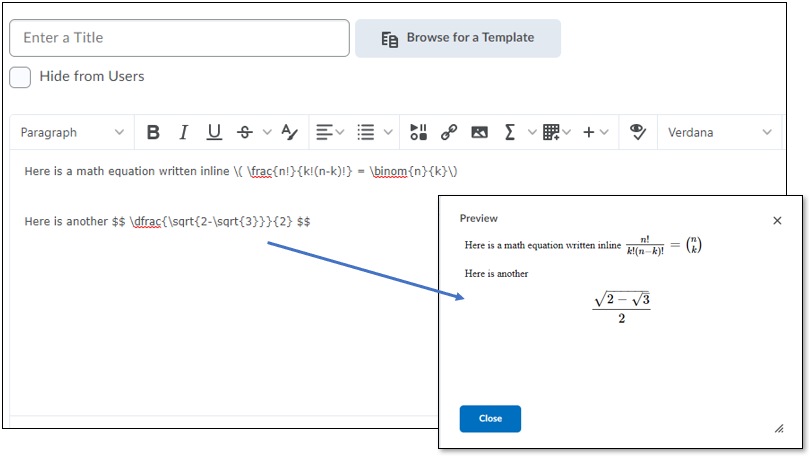Screen dimensions: 809x456
Task: Click the Insert Stuff media icon
Action: click(419, 132)
